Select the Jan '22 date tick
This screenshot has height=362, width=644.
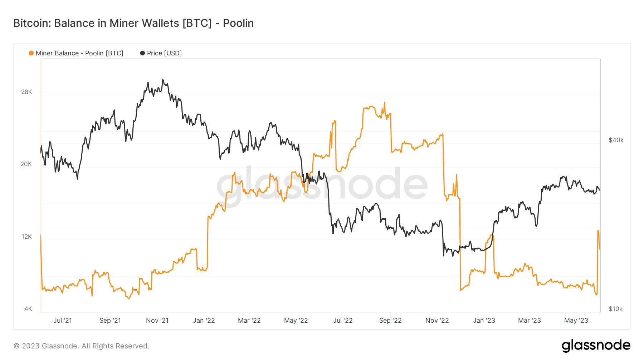click(204, 321)
